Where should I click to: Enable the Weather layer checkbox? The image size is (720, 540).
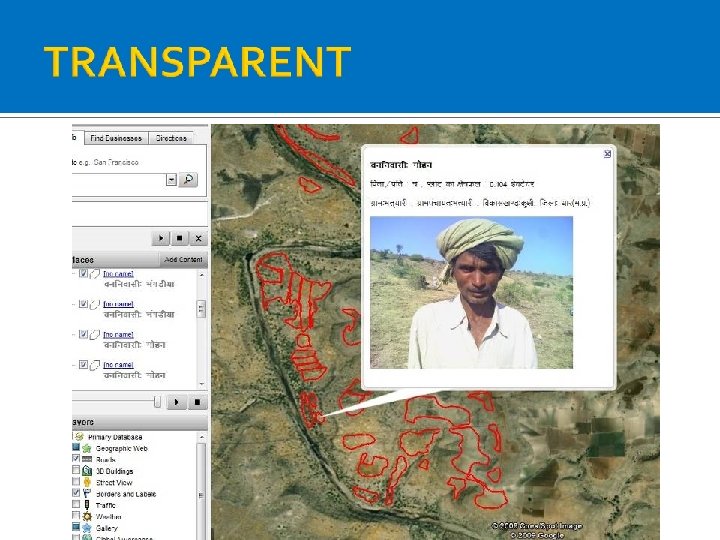(x=76, y=516)
